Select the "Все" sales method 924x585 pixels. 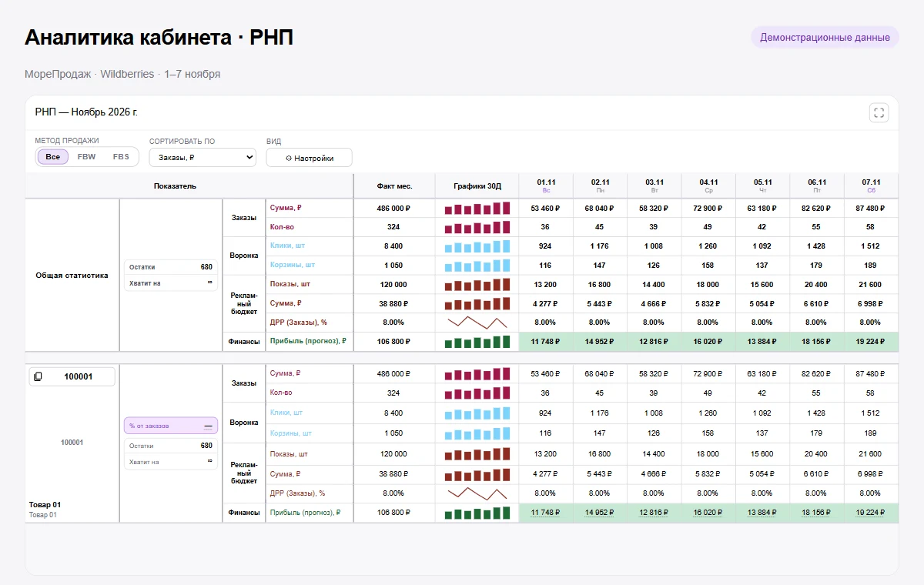52,157
